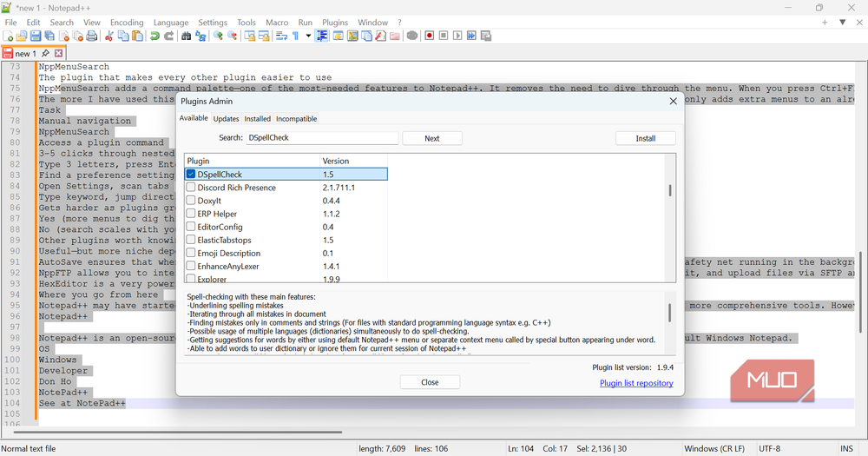
Task: Click UTF-8 encoding in status bar
Action: click(x=769, y=449)
